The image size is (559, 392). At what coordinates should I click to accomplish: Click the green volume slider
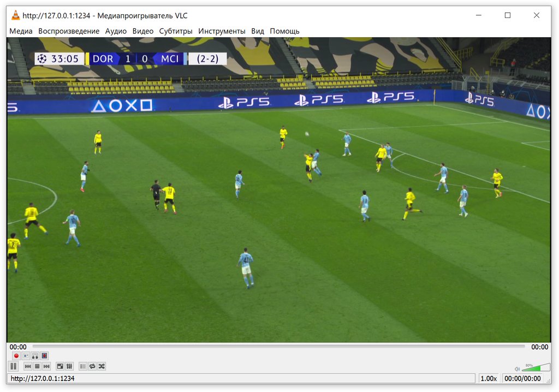(535, 368)
